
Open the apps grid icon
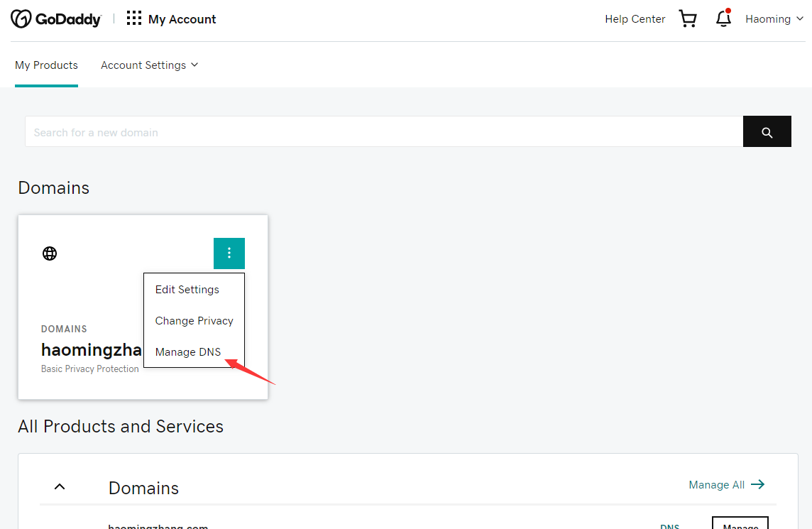tap(134, 18)
